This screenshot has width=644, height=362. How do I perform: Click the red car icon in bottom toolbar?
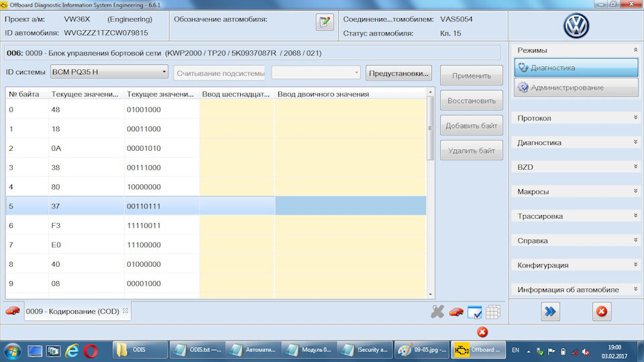pyautogui.click(x=456, y=312)
